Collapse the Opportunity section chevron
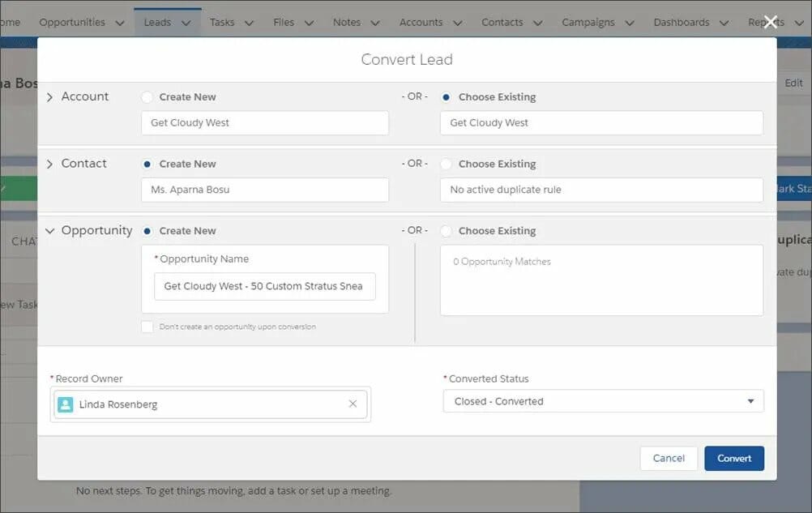 tap(49, 231)
